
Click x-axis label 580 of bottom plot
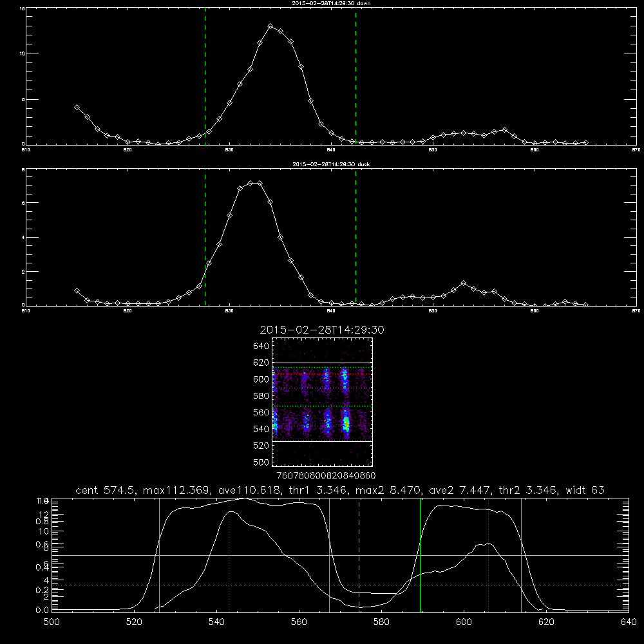click(x=381, y=622)
